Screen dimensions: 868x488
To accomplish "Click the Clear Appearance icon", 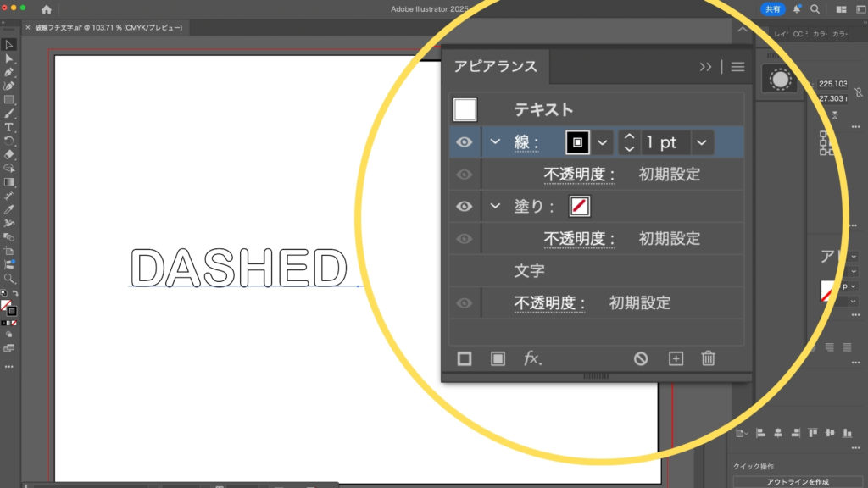I will click(641, 358).
